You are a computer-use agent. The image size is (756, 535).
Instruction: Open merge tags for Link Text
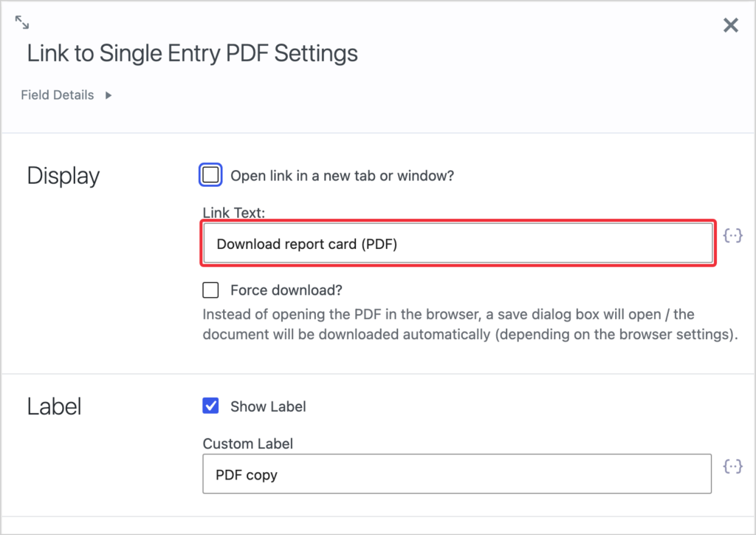click(x=732, y=236)
